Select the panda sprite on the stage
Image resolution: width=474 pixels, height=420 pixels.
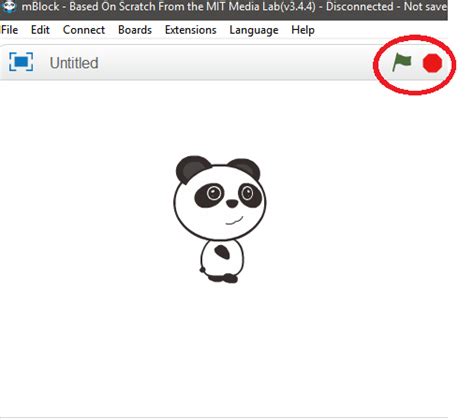(219, 219)
